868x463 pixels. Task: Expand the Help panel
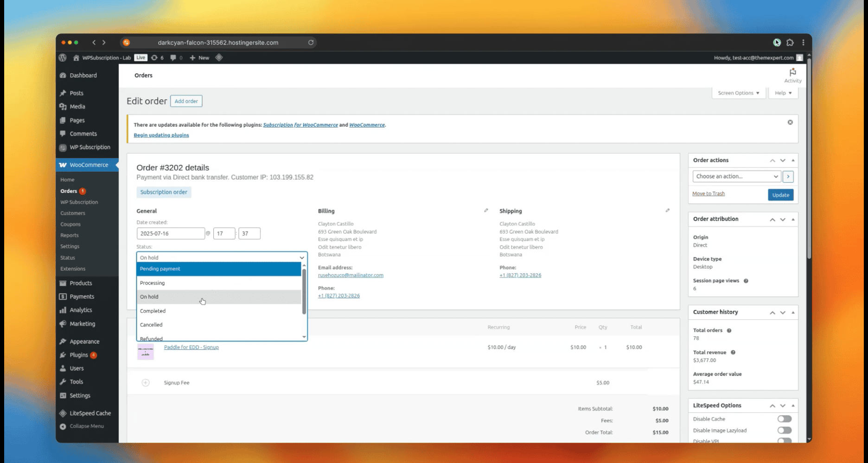click(783, 93)
